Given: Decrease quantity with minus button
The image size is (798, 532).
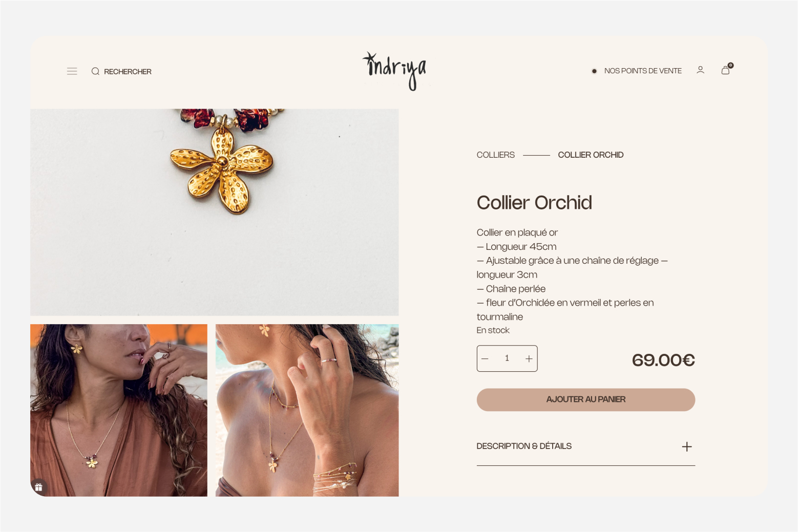Looking at the screenshot, I should pos(485,358).
